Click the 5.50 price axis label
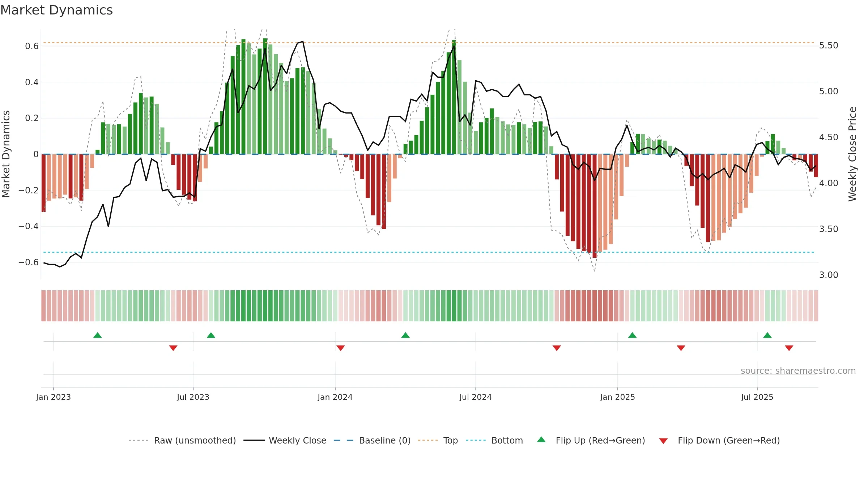The image size is (868, 488). click(829, 46)
